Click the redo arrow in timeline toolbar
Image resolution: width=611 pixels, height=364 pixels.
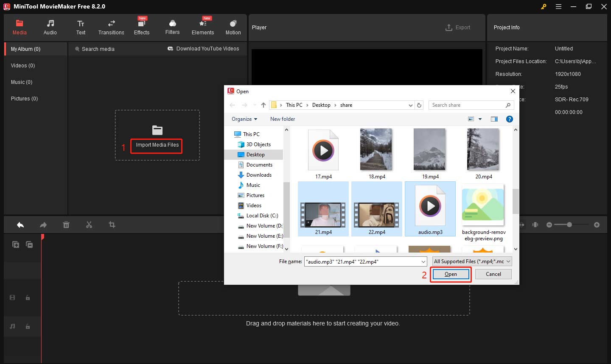(43, 225)
